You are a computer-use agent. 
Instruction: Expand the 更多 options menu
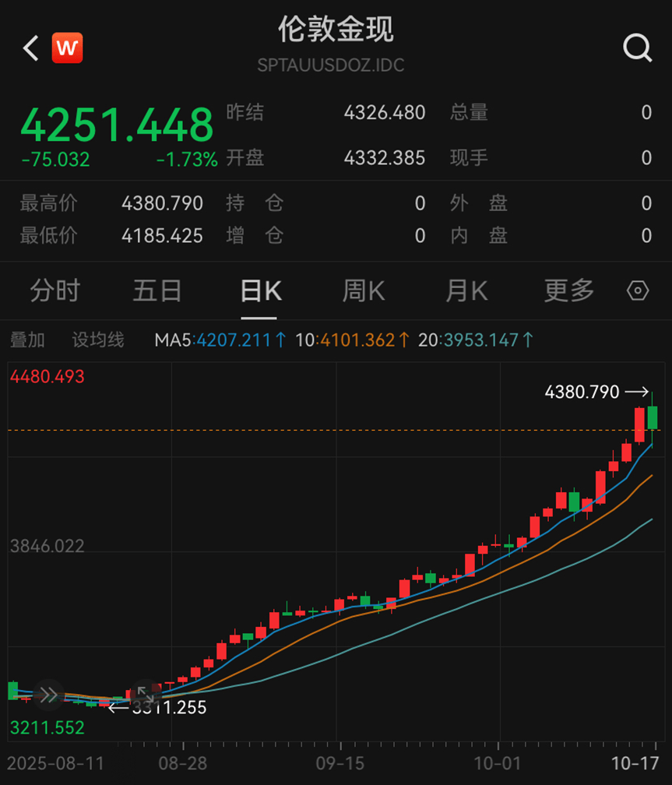[x=568, y=291]
